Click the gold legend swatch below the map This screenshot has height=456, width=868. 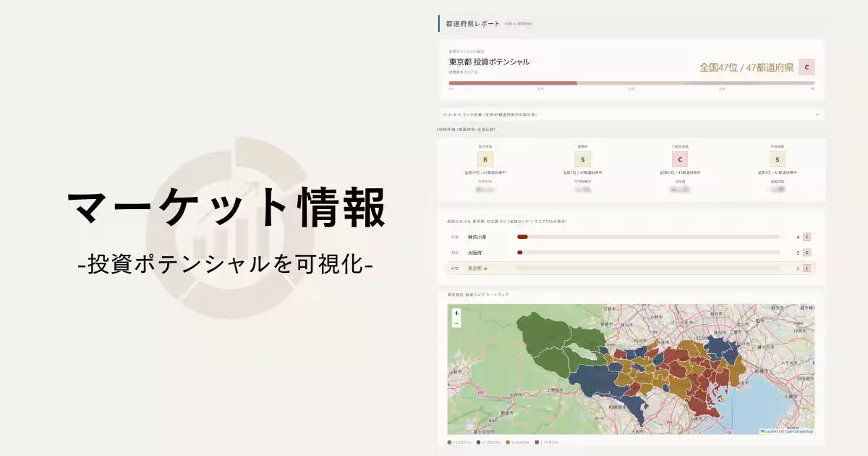[508, 442]
